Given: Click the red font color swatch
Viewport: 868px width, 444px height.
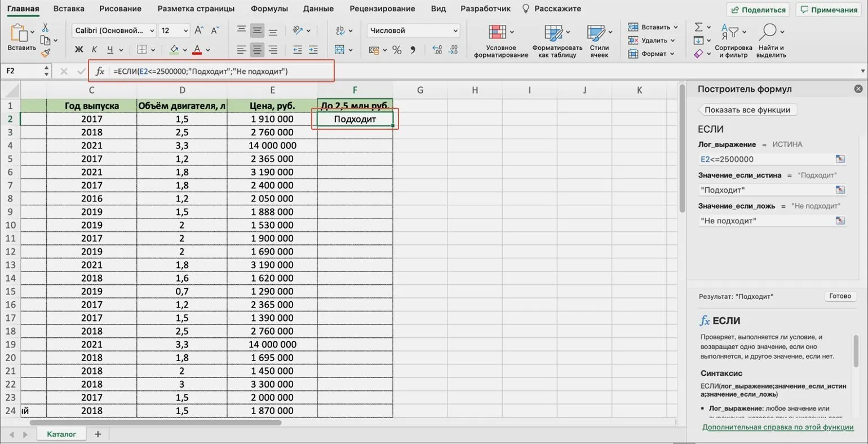Looking at the screenshot, I should pyautogui.click(x=197, y=50).
